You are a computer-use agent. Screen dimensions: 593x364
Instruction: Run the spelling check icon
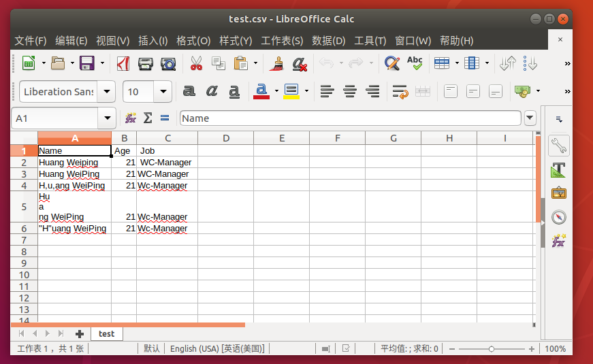click(x=415, y=64)
